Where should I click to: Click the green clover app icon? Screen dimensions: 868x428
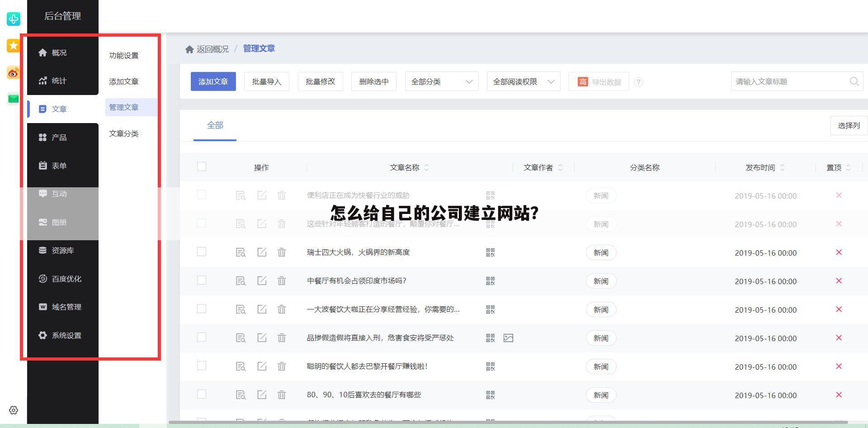click(x=13, y=19)
